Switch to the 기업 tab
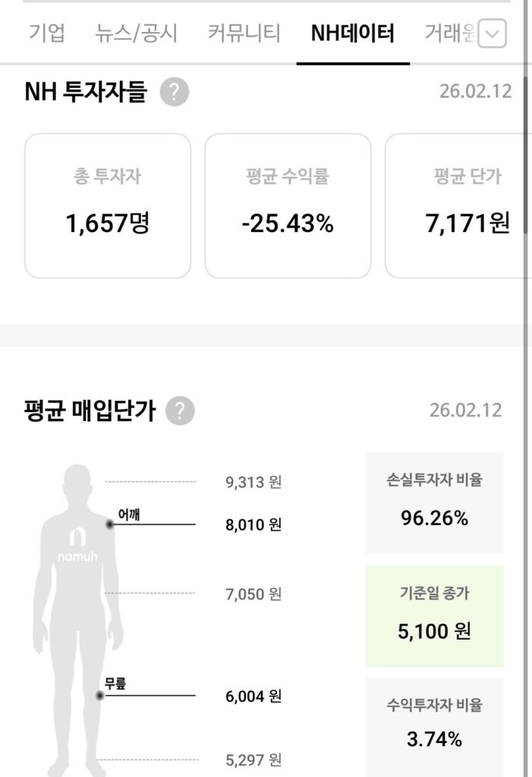Screen dimensions: 532x777 click(x=47, y=33)
